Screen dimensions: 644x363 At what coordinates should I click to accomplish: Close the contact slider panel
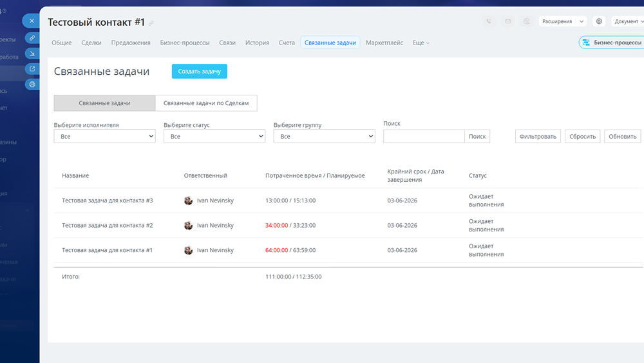[x=32, y=21]
